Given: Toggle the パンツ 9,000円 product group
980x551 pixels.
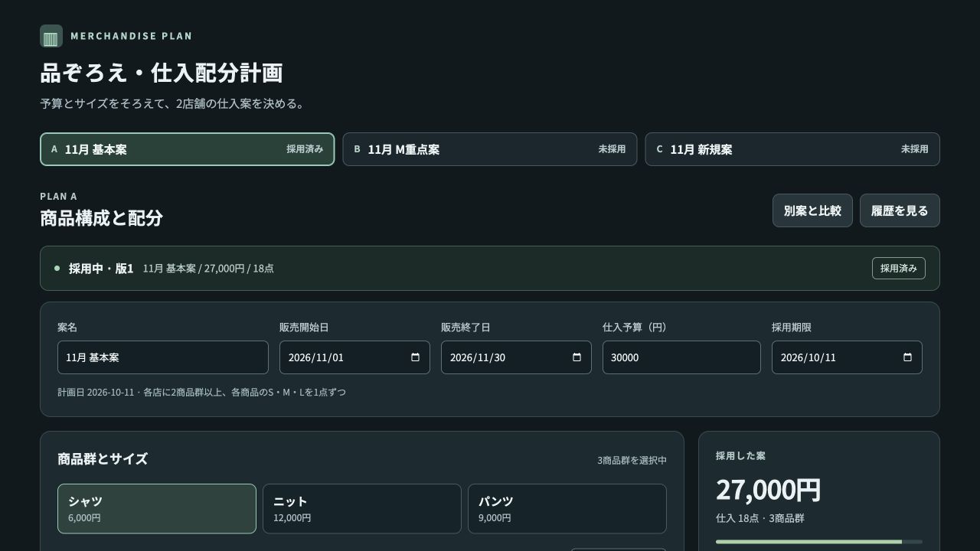Looking at the screenshot, I should pyautogui.click(x=567, y=509).
